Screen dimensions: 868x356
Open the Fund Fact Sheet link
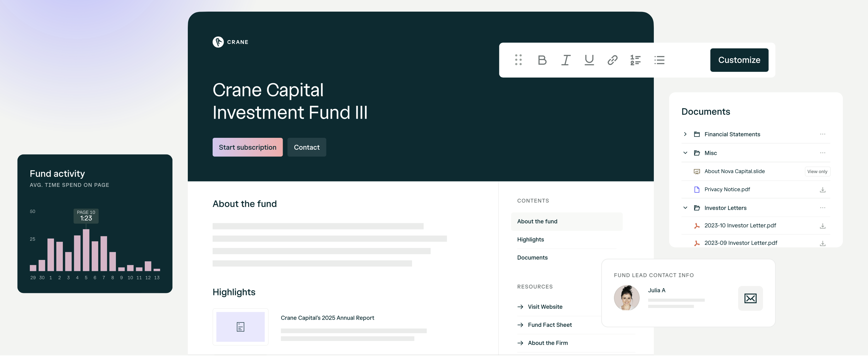click(x=549, y=325)
